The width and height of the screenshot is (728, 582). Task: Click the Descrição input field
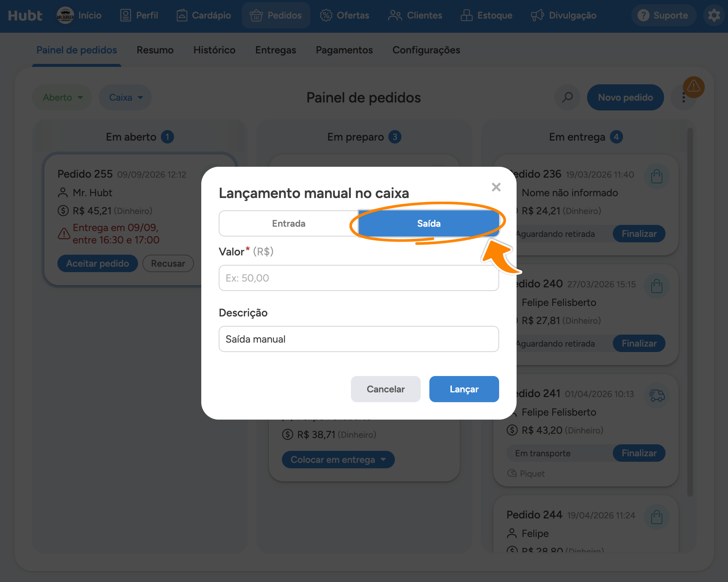359,339
